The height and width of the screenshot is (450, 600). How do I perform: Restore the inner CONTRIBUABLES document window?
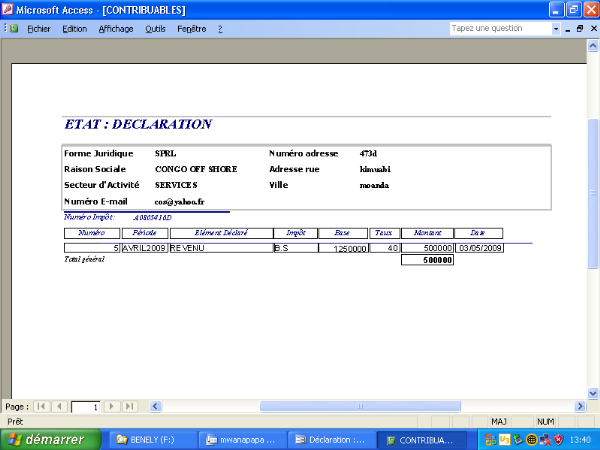(x=579, y=29)
